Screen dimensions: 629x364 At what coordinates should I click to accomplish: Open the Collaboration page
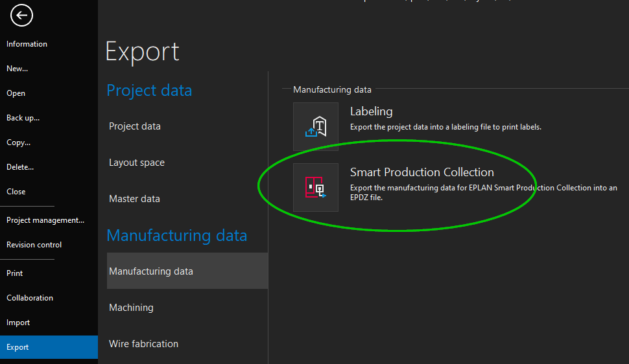tap(30, 298)
